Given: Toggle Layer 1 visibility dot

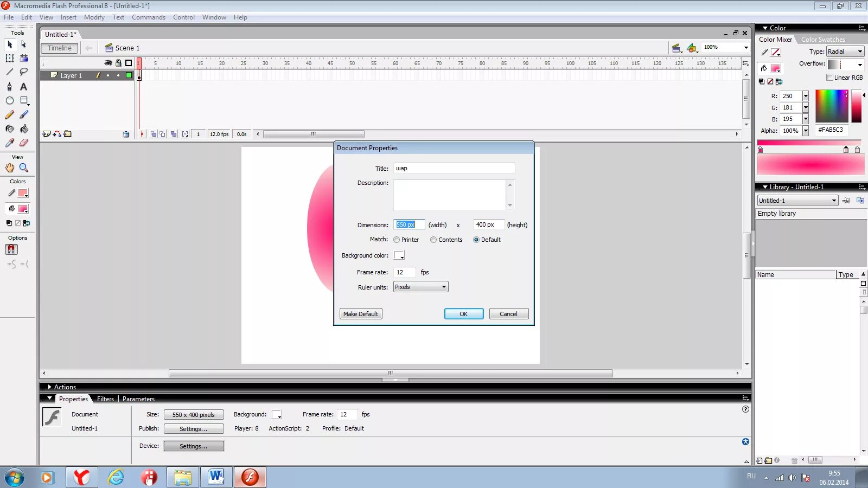Looking at the screenshot, I should click(108, 76).
